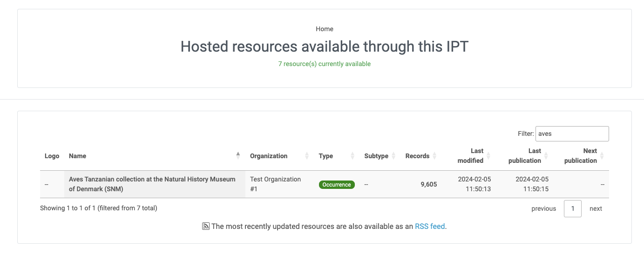Click the Last modified sort arrows

488,156
